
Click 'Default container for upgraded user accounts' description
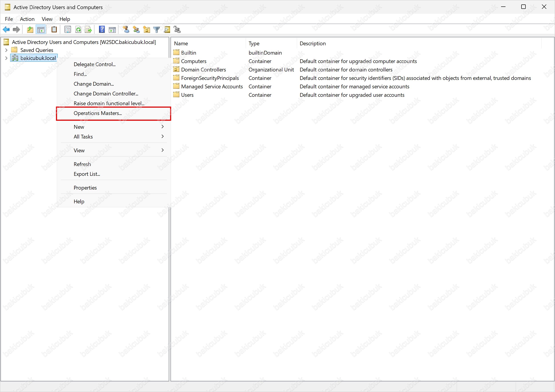tap(352, 95)
